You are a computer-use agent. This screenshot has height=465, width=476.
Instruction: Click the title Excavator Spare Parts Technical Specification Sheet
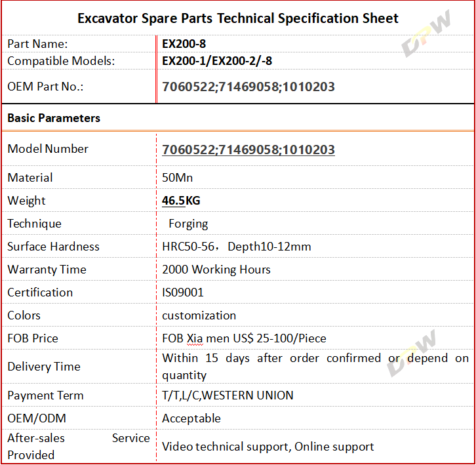[x=238, y=18]
